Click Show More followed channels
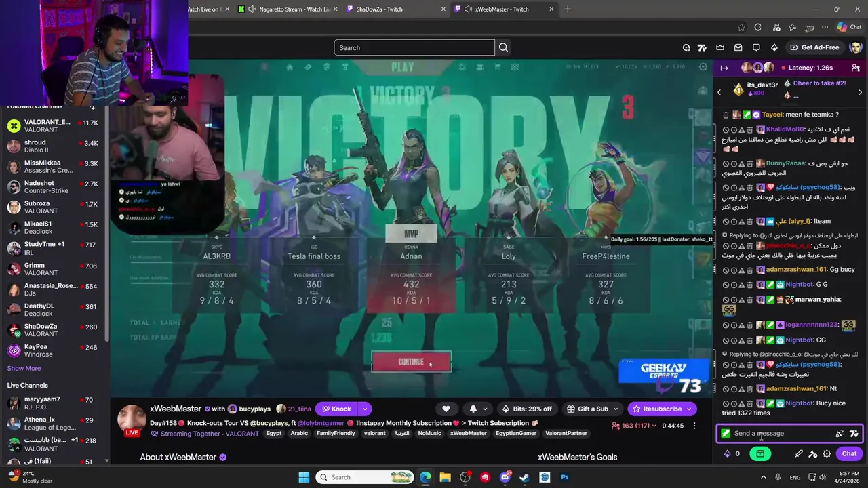This screenshot has width=868, height=488. pos(24,368)
